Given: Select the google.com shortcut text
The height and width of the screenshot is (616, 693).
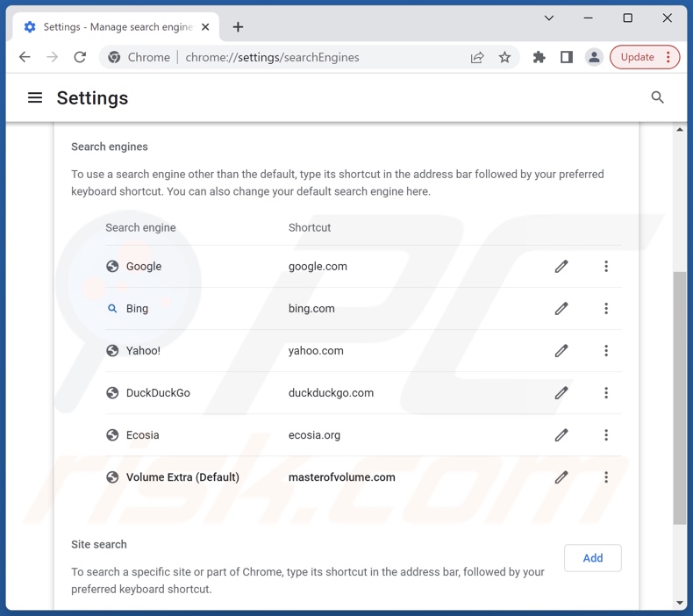Looking at the screenshot, I should tap(318, 267).
